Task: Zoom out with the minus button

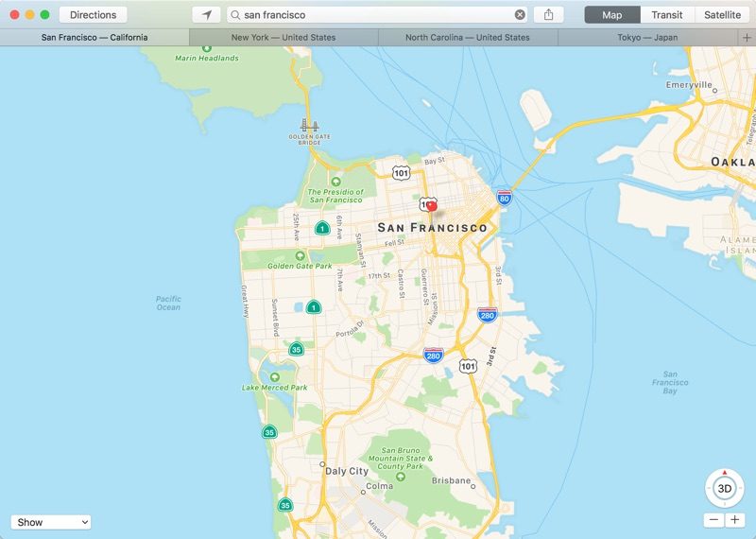Action: click(714, 520)
